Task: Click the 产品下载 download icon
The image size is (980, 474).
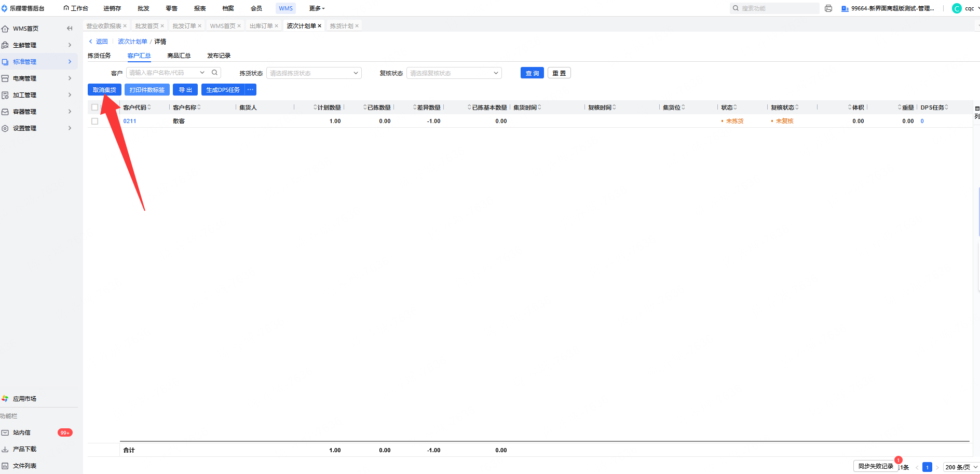Action: pos(5,449)
